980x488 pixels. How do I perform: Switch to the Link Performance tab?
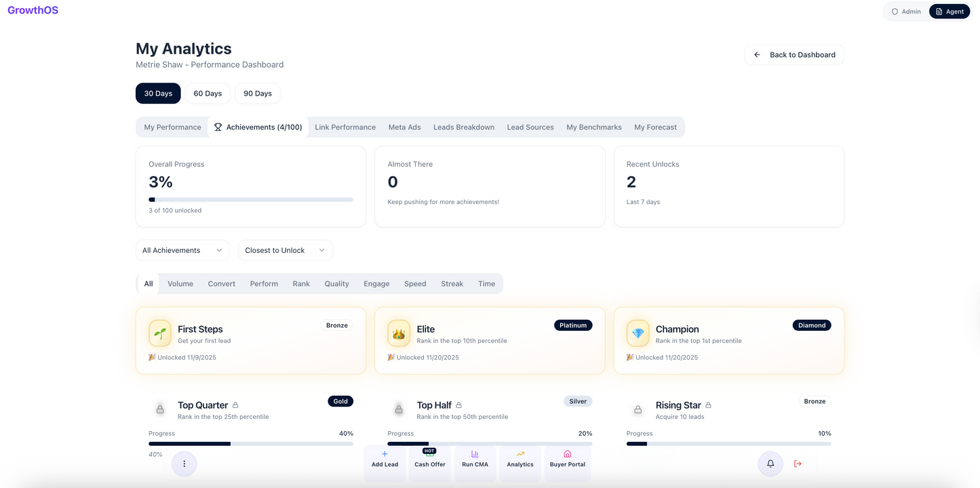[345, 127]
